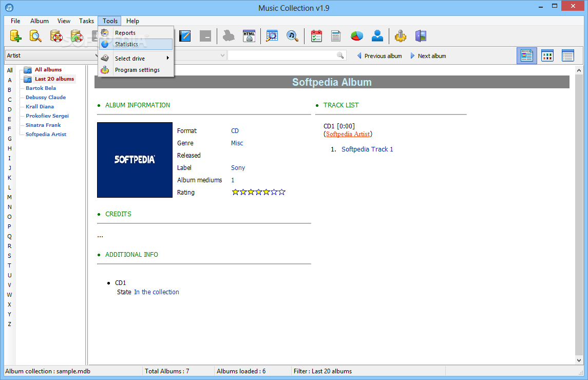This screenshot has height=380, width=588.
Task: Click the search field magnifier icon
Action: click(340, 55)
